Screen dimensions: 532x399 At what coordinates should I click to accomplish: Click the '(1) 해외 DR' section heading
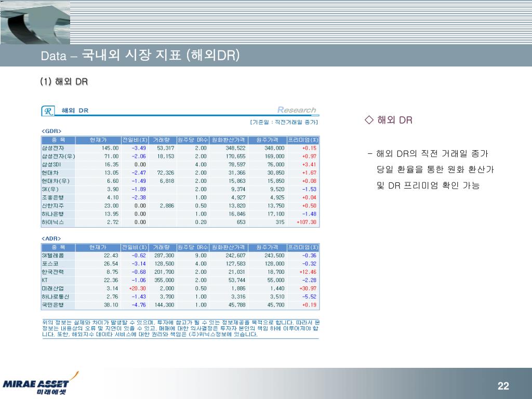coord(64,82)
